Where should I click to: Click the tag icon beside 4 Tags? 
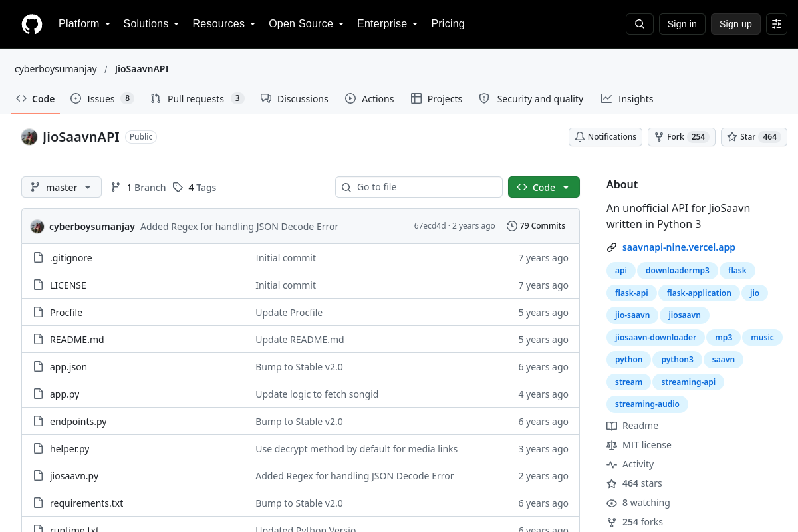click(178, 188)
